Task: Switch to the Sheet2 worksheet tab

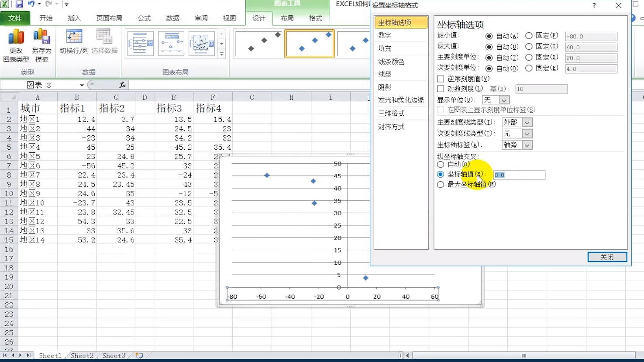Action: tap(81, 355)
